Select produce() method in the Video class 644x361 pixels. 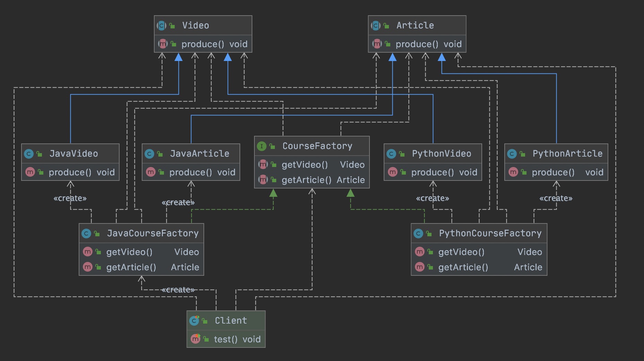coord(202,44)
